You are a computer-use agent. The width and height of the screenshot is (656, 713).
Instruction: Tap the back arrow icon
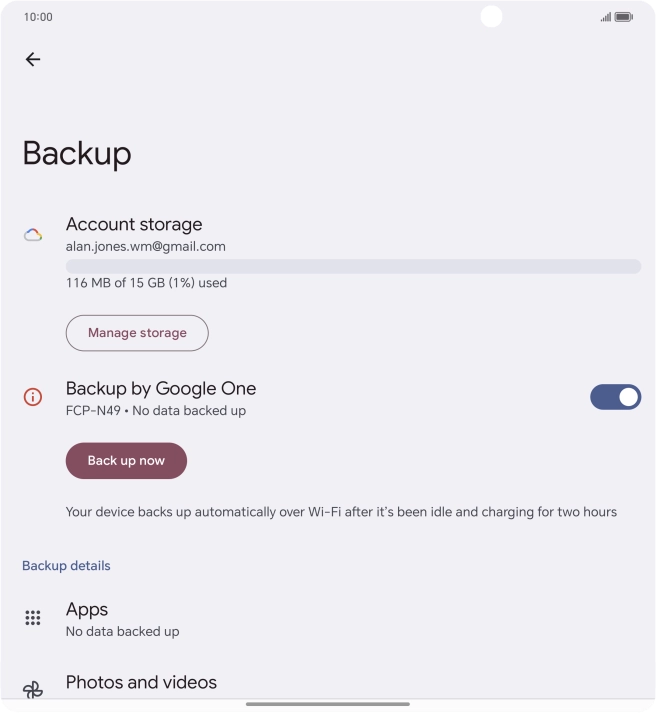33,60
